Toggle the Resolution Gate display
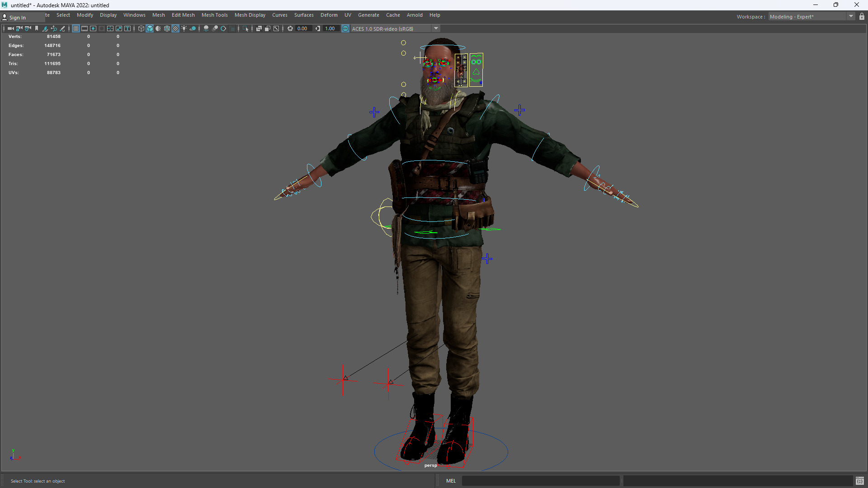868x488 pixels. [93, 28]
